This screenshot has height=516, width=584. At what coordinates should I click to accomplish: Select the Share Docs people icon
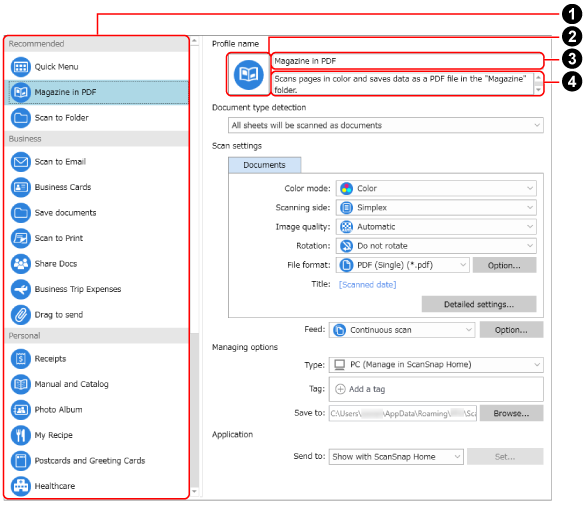click(x=20, y=264)
